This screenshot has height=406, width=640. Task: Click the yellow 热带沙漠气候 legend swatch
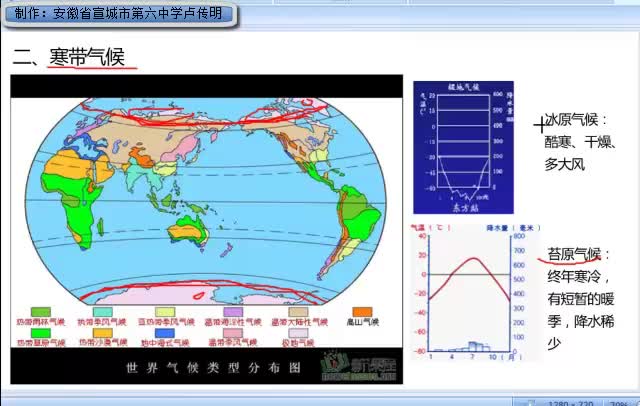coord(102,333)
